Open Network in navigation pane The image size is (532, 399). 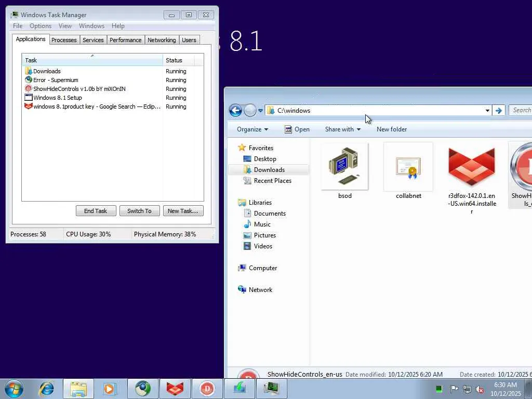tap(260, 290)
